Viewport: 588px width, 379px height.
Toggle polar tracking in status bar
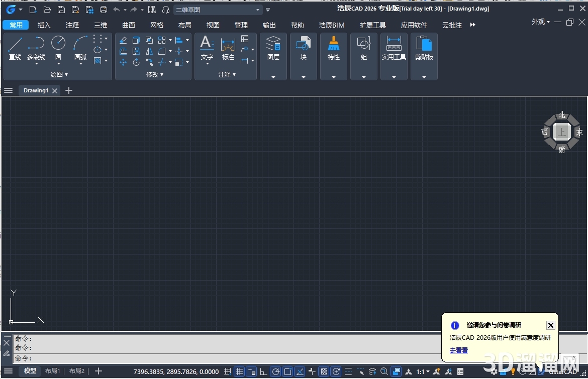275,371
